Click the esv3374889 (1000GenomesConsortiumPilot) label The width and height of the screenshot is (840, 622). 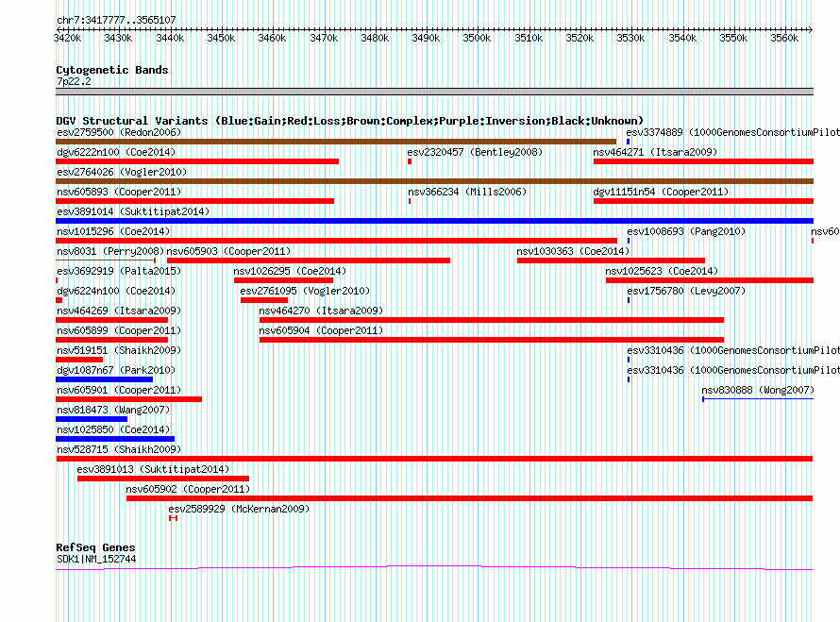[732, 132]
